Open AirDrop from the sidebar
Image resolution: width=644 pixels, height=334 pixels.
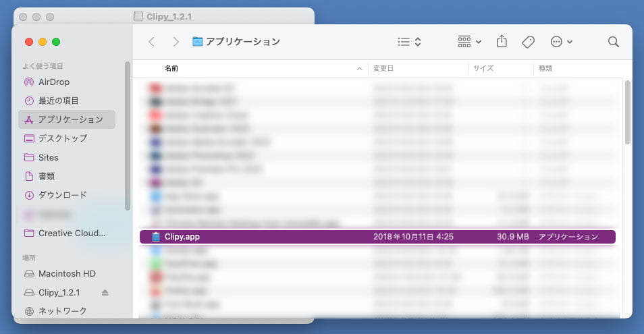click(x=53, y=82)
